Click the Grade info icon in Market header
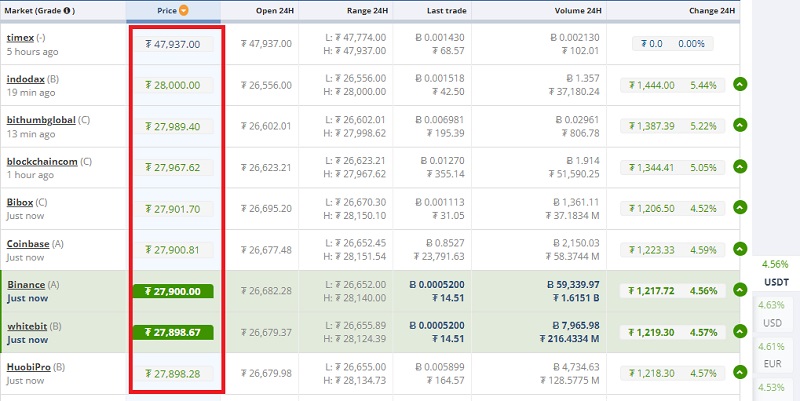The height and width of the screenshot is (401, 800). tap(66, 10)
